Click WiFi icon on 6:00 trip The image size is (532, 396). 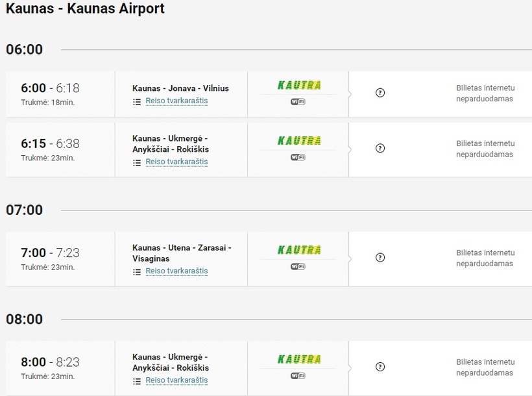coord(298,102)
